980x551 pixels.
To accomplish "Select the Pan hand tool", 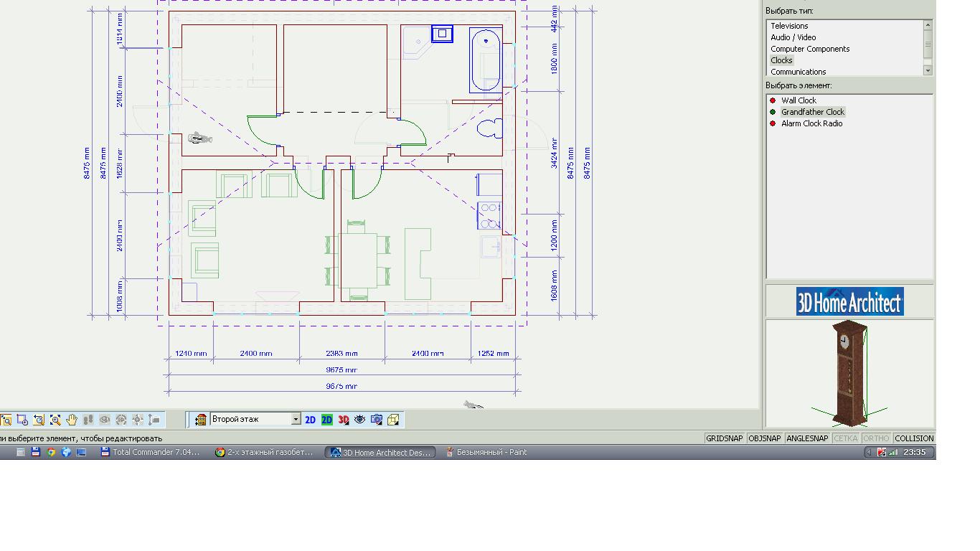I will (72, 420).
